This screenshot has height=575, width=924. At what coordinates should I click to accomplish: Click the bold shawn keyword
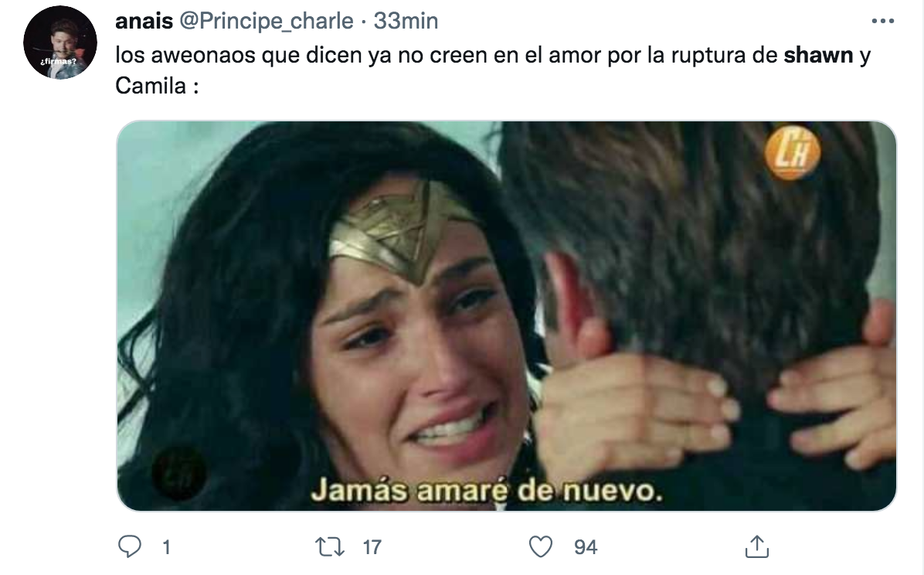point(818,55)
